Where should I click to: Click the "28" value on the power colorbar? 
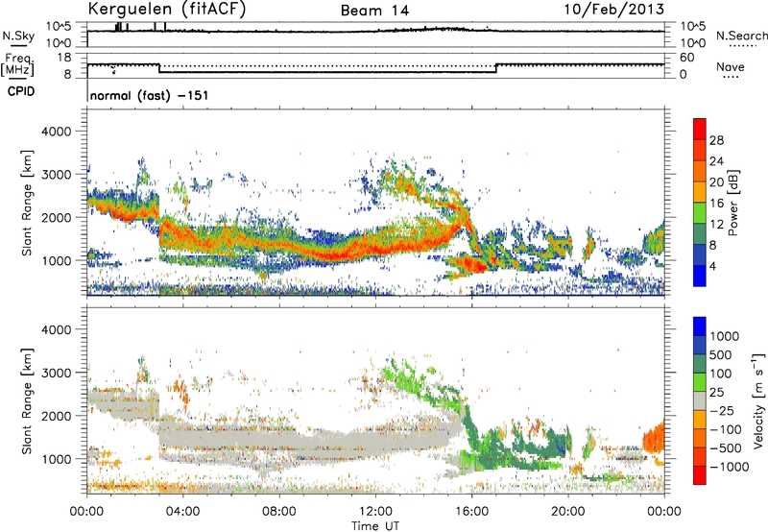[716, 140]
